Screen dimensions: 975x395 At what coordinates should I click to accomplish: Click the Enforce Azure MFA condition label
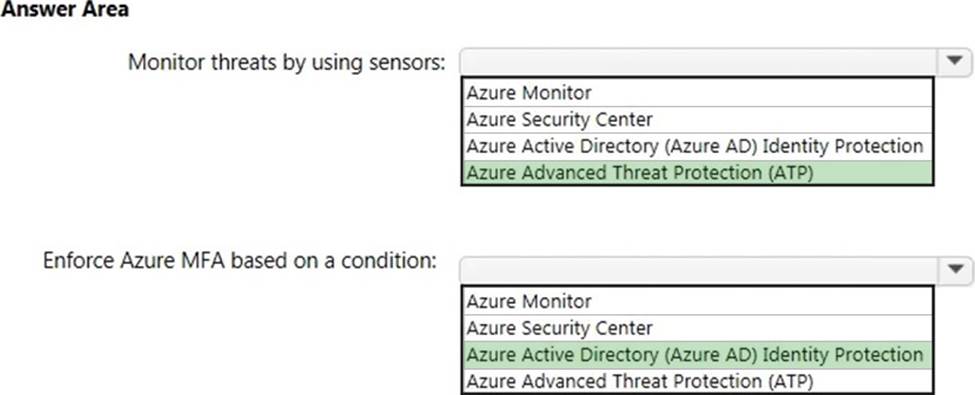click(239, 260)
